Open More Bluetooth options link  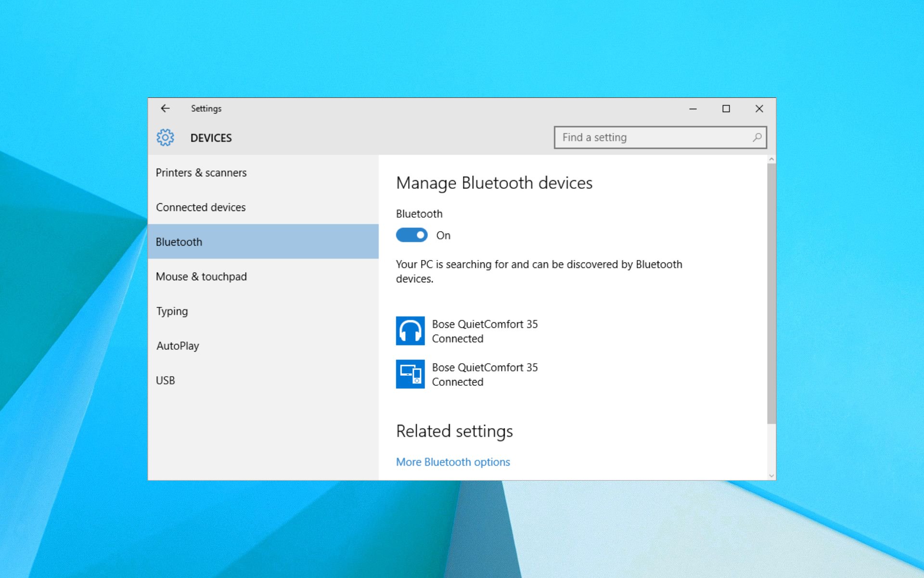coord(453,462)
